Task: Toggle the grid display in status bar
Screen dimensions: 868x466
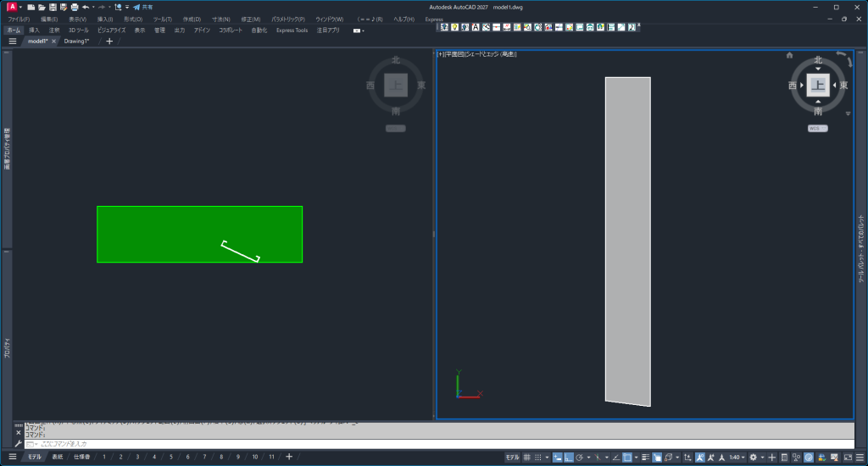Action: pos(526,458)
